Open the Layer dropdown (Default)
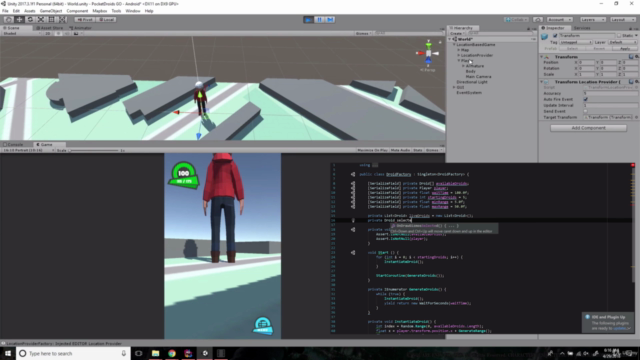 point(622,42)
